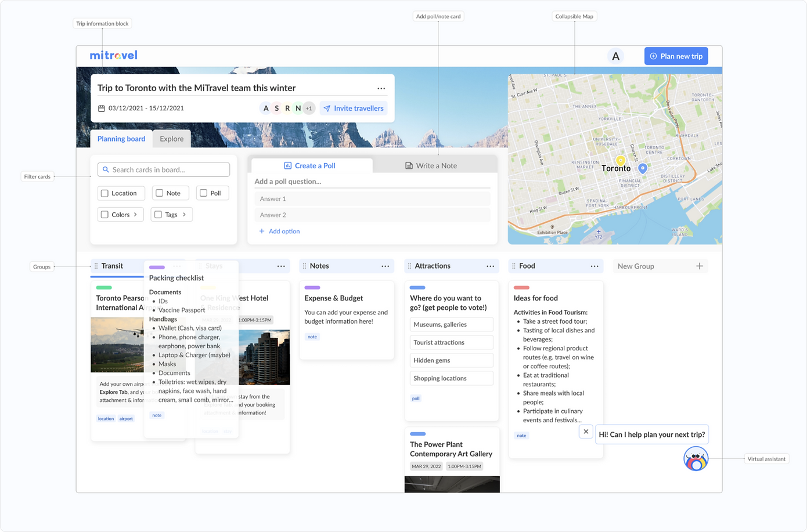807x532 pixels.
Task: Vote for Tourist attractions option
Action: point(452,343)
